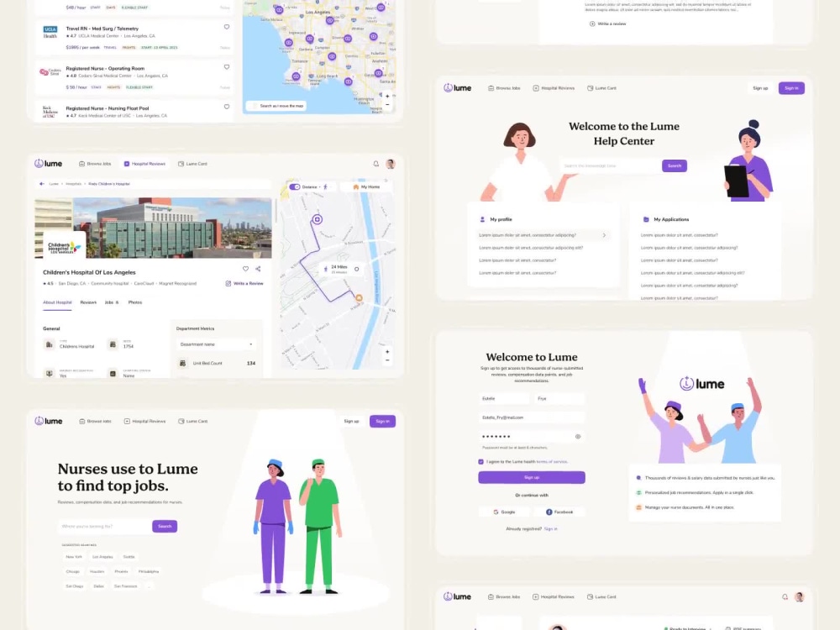The height and width of the screenshot is (630, 840).
Task: Zoom in on the Los Angeles jobs map
Action: pyautogui.click(x=387, y=97)
